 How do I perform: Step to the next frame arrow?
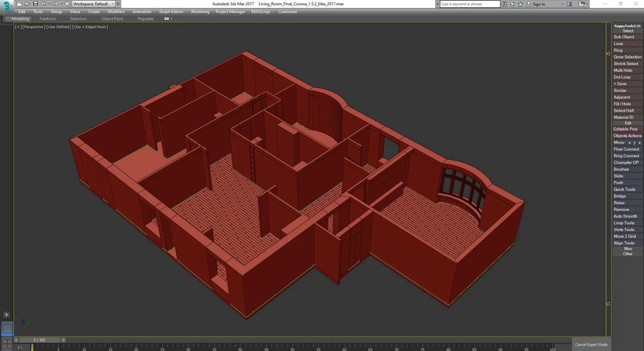[63, 340]
